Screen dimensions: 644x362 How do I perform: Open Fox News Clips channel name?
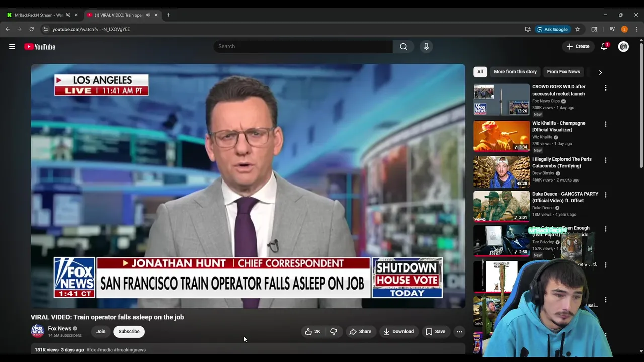546,101
